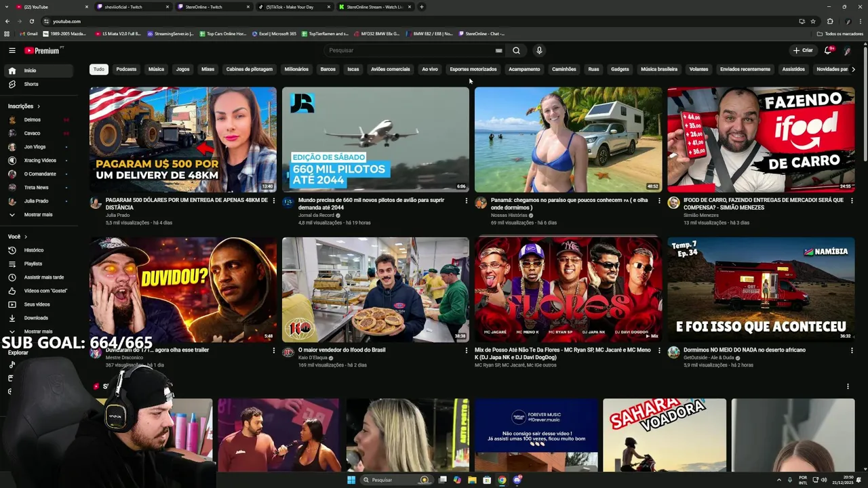Viewport: 868px width, 488px height.
Task: Expand Mostrar mais under Inscrições
Action: click(40, 214)
